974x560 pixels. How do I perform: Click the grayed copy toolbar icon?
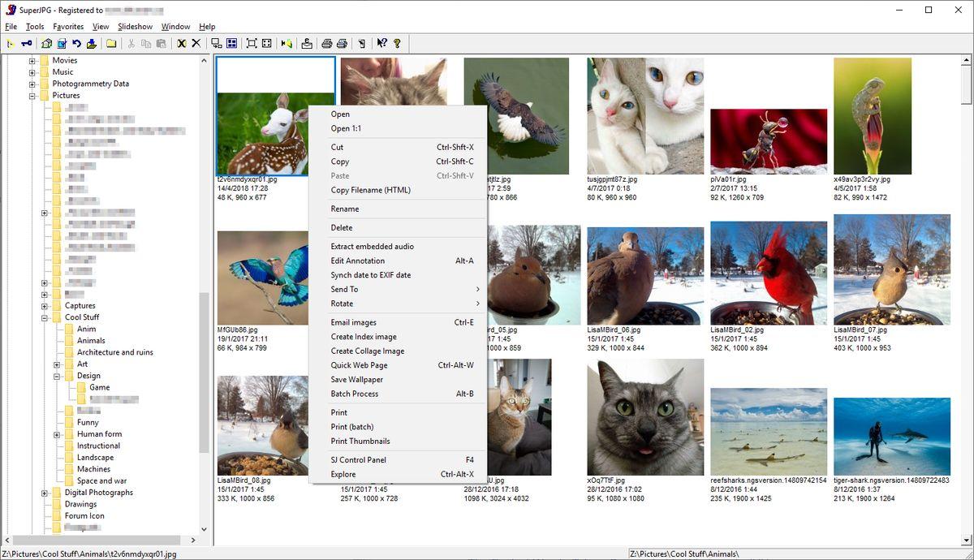click(x=146, y=43)
